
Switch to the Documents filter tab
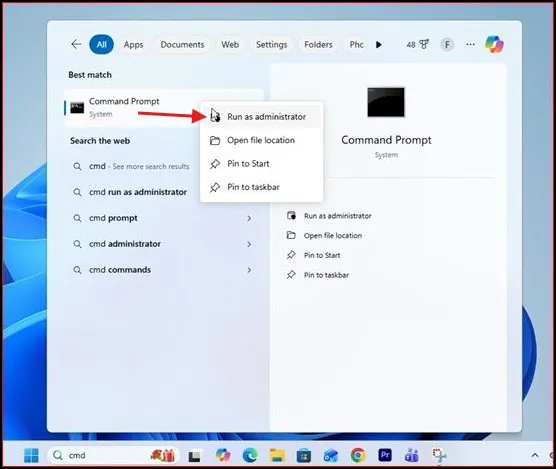pyautogui.click(x=182, y=45)
